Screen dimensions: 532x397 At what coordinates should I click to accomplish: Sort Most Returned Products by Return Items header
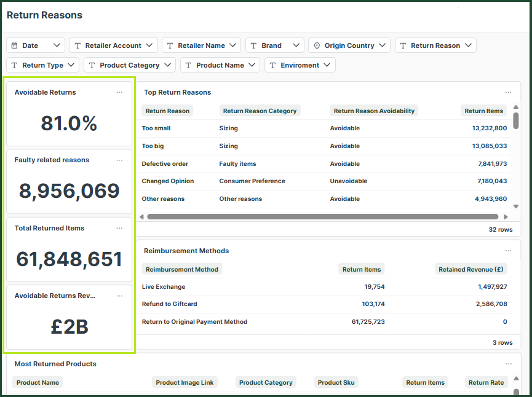pos(425,382)
